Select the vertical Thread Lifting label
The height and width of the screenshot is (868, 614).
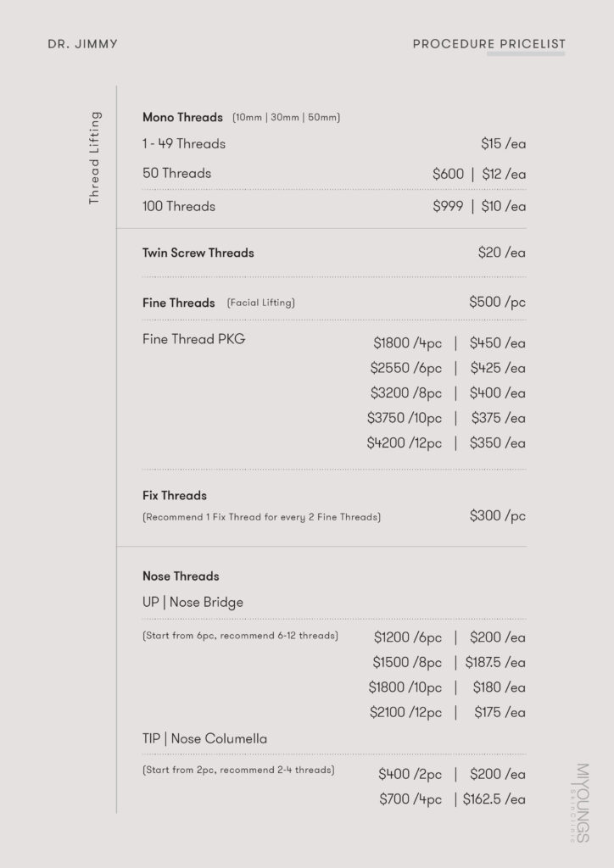coord(94,158)
